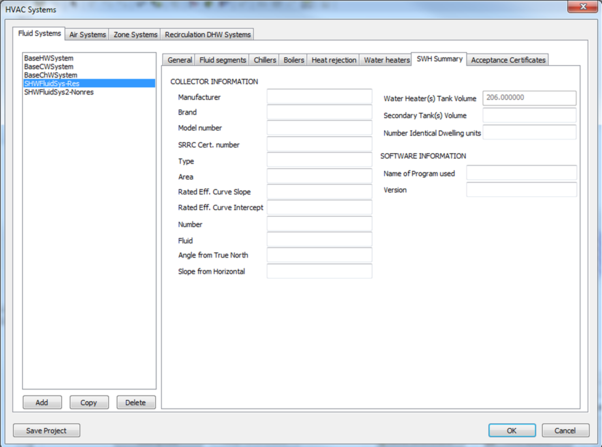Switch to Fluid segments tab
The height and width of the screenshot is (447, 602).
pyautogui.click(x=222, y=60)
